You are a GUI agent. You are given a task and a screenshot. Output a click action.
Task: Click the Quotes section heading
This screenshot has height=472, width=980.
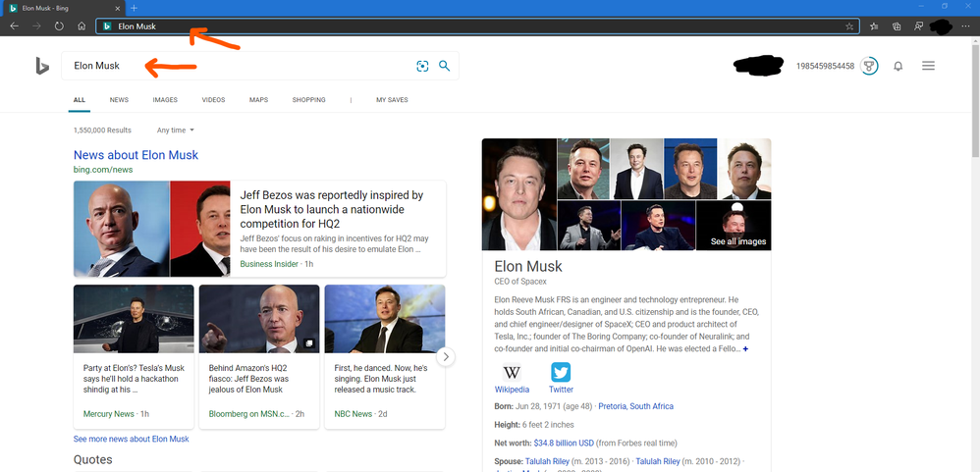point(93,460)
